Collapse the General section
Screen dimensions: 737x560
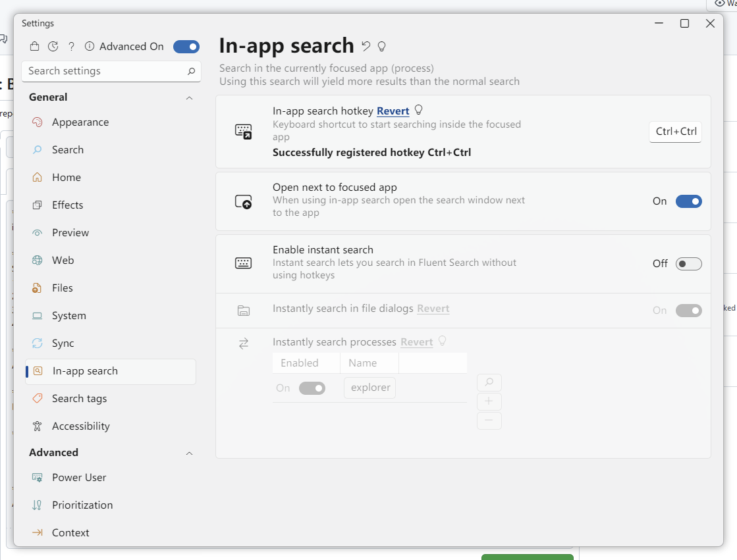tap(189, 97)
